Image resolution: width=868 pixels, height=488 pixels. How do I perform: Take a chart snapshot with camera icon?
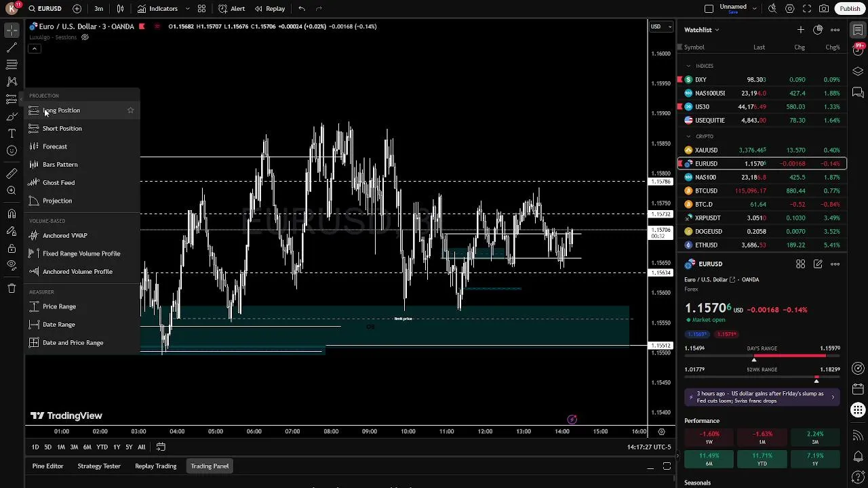824,9
